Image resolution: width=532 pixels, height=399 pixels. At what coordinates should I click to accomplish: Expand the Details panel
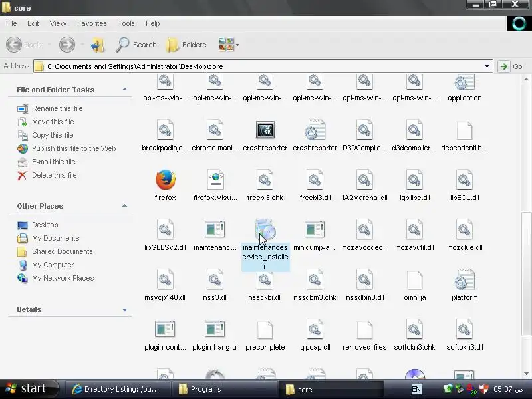[x=124, y=309]
